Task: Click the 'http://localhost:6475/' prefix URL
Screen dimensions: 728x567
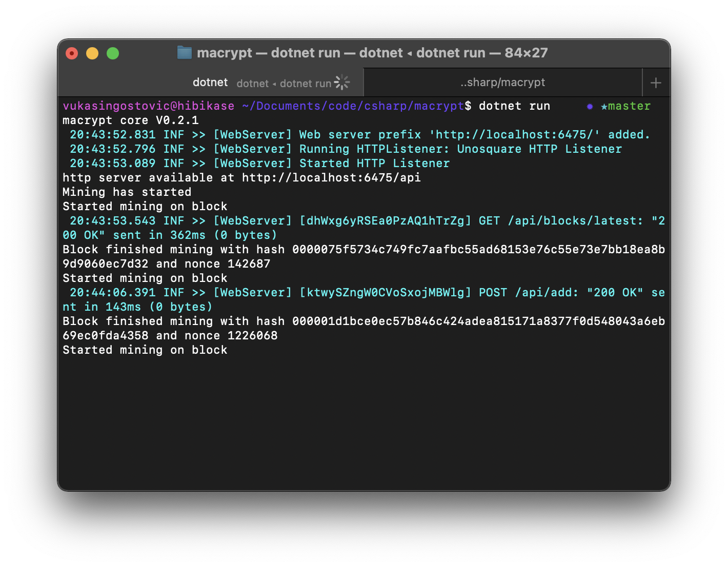Action: 515,135
